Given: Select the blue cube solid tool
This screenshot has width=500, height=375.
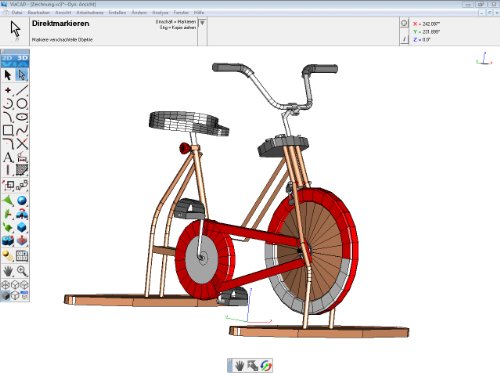Looking at the screenshot, I should (22, 228).
